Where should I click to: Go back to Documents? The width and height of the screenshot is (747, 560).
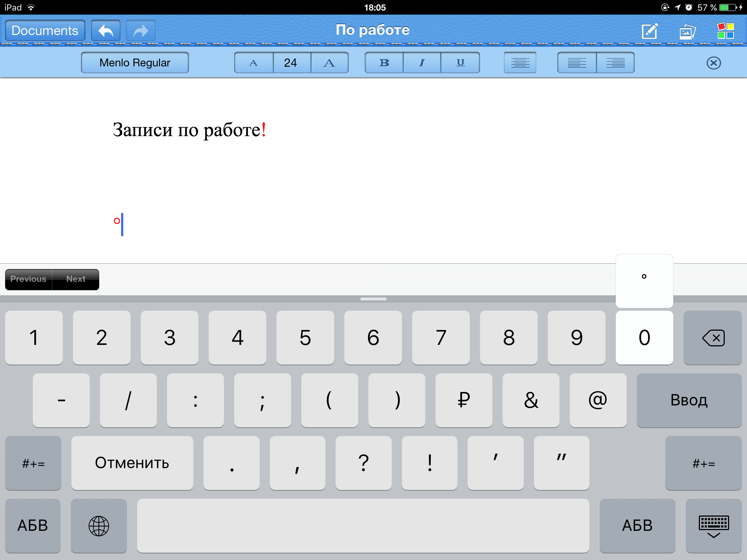click(x=45, y=31)
